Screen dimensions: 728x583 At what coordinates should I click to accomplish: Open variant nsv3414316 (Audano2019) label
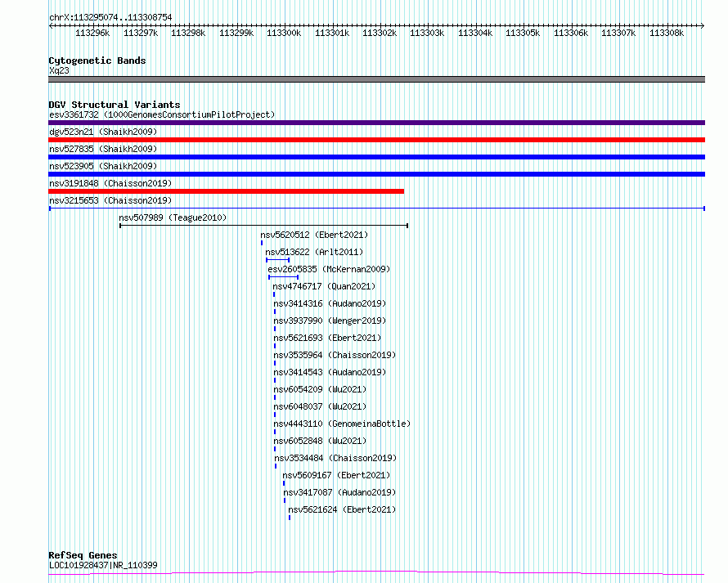click(x=330, y=303)
